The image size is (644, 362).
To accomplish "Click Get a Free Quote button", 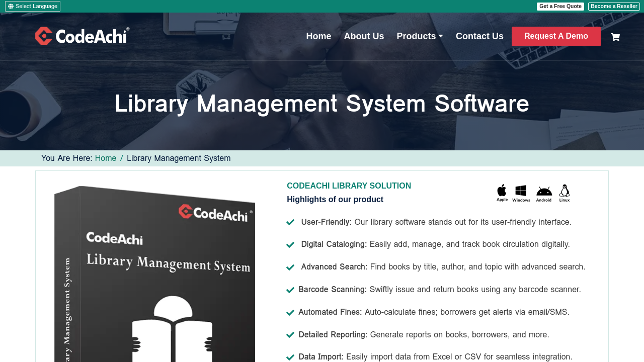I will click(x=560, y=7).
